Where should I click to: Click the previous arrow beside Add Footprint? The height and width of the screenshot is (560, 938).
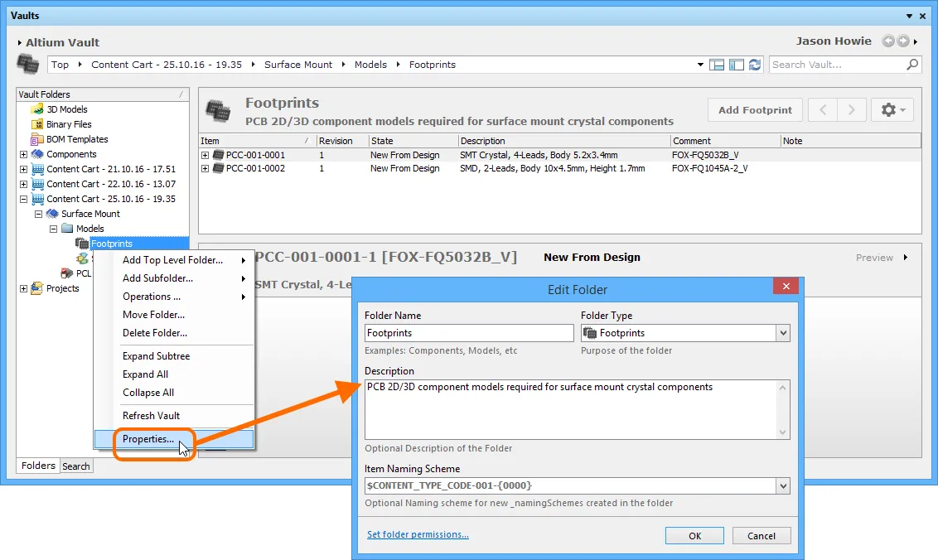(x=823, y=109)
